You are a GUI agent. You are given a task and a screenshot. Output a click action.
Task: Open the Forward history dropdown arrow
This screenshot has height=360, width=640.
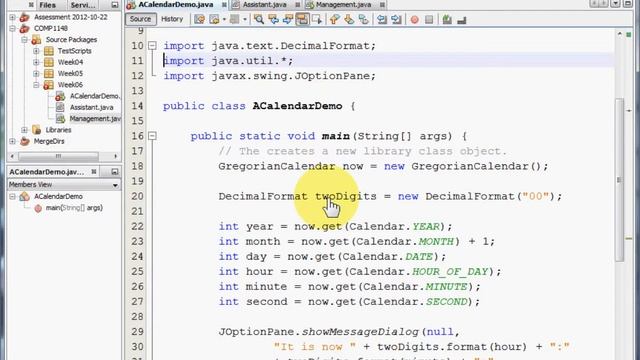(x=245, y=19)
